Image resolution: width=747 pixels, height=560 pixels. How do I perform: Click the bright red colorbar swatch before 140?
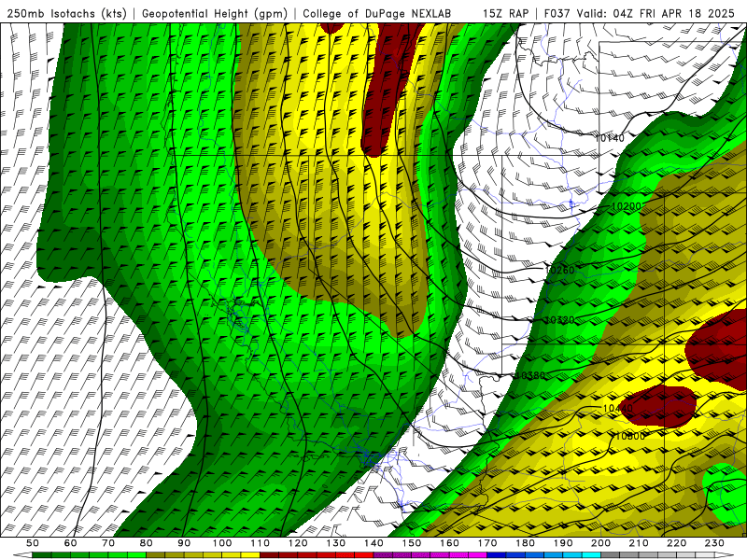point(364,555)
